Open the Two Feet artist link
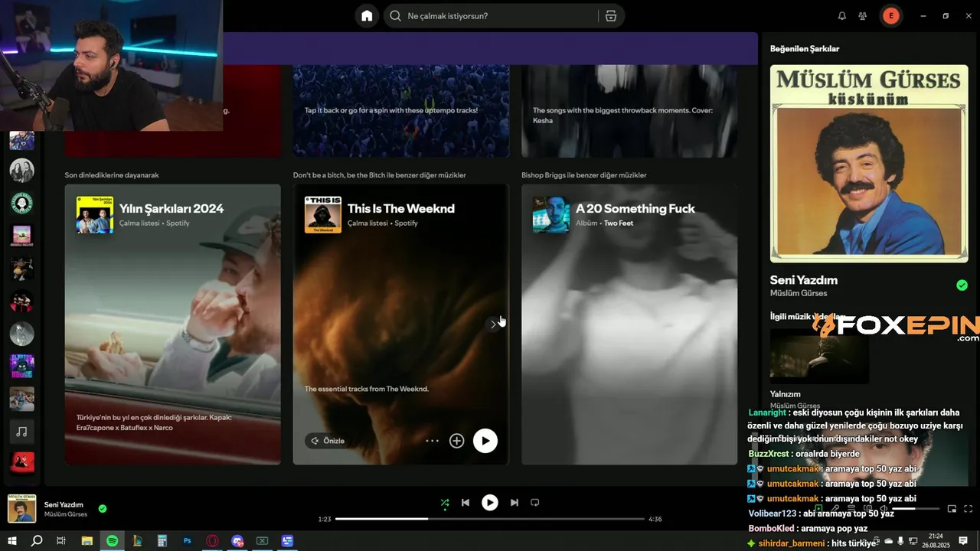The height and width of the screenshot is (551, 980). tap(619, 223)
